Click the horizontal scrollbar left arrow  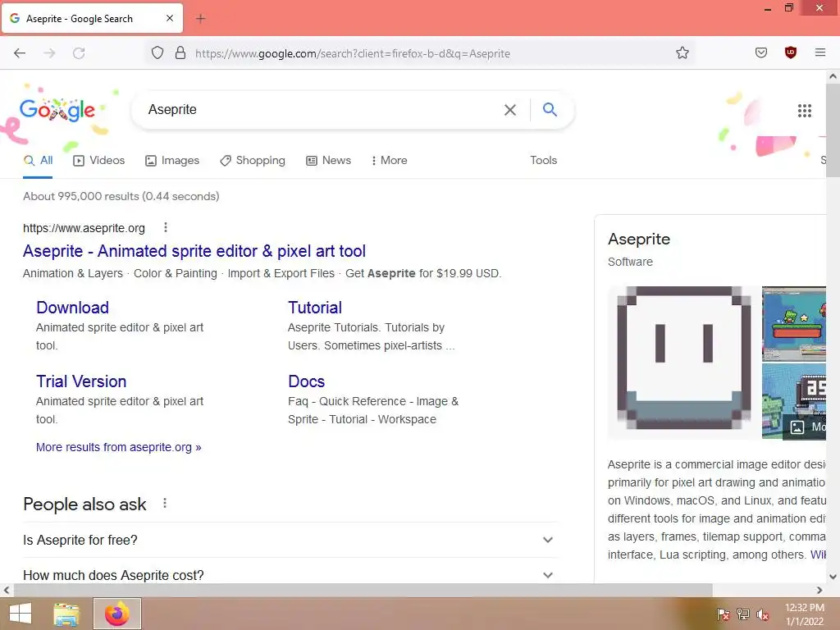(7, 590)
